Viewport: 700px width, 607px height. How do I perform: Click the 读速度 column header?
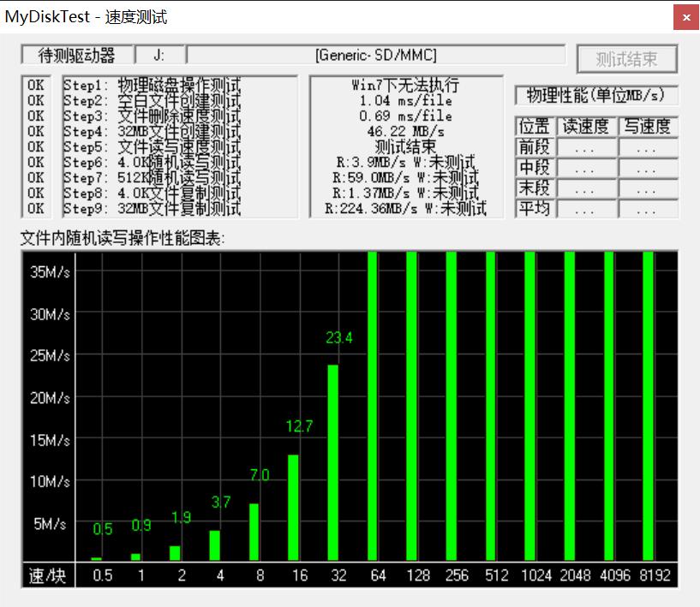tap(585, 127)
